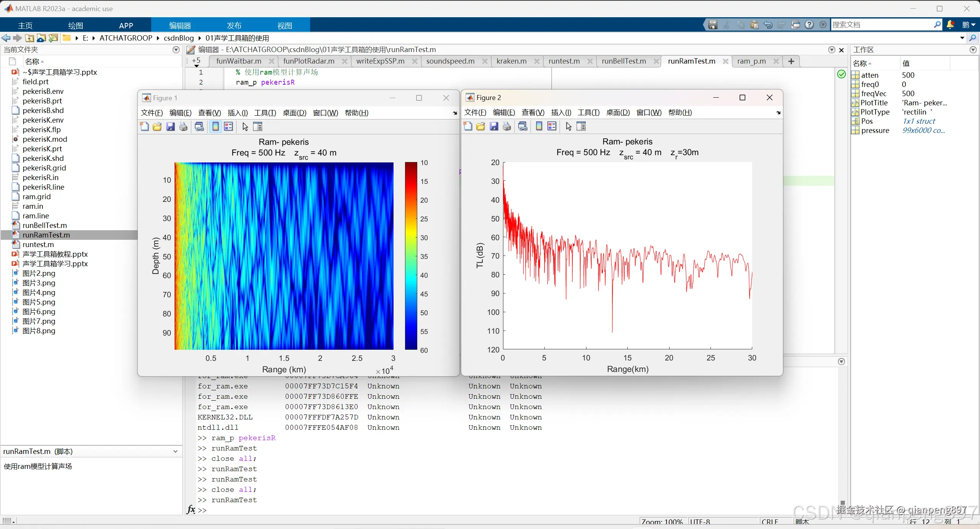Open Property Inspector in Figure 1 toolbar

coord(258,127)
